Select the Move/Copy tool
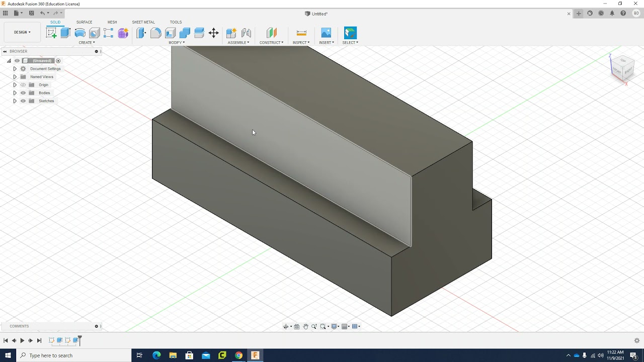The image size is (644, 362). click(x=214, y=33)
